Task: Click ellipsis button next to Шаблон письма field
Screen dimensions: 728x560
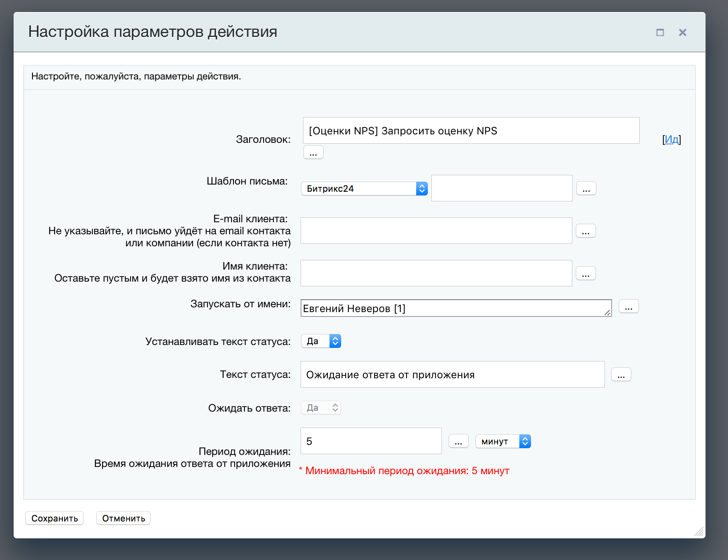Action: pyautogui.click(x=586, y=189)
